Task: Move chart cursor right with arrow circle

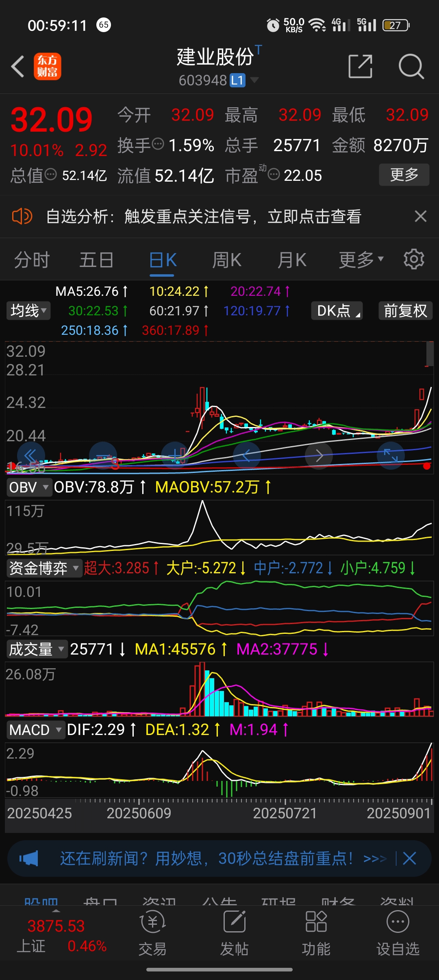Action: click(x=319, y=456)
